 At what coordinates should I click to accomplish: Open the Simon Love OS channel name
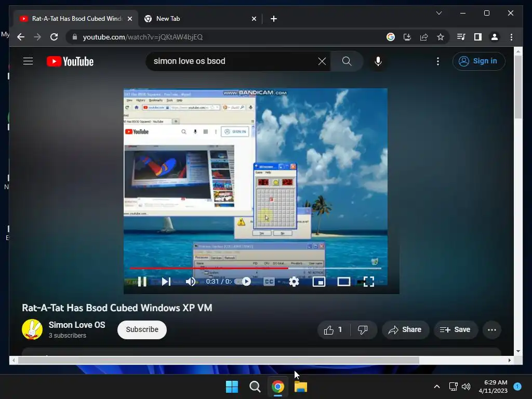click(x=77, y=325)
